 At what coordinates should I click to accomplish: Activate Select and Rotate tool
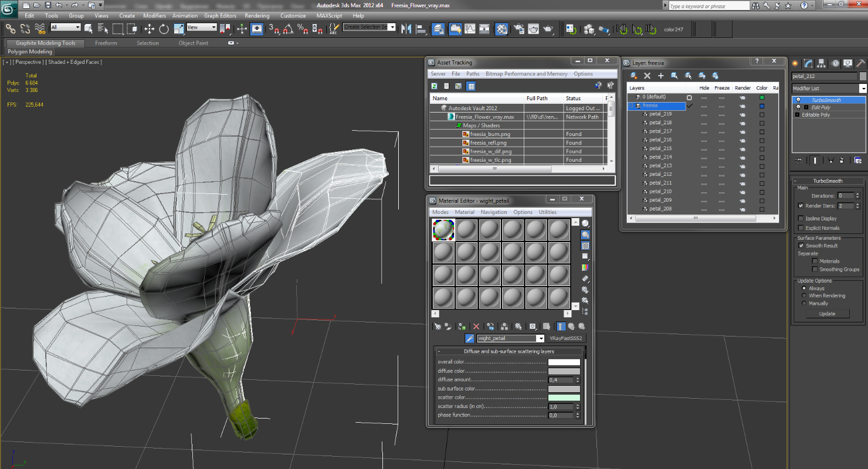164,28
